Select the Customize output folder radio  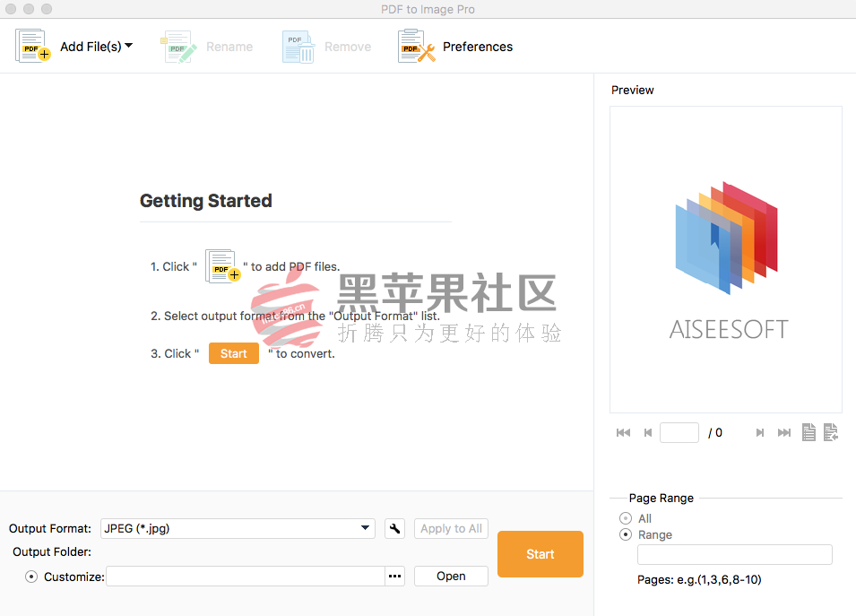[x=31, y=577]
